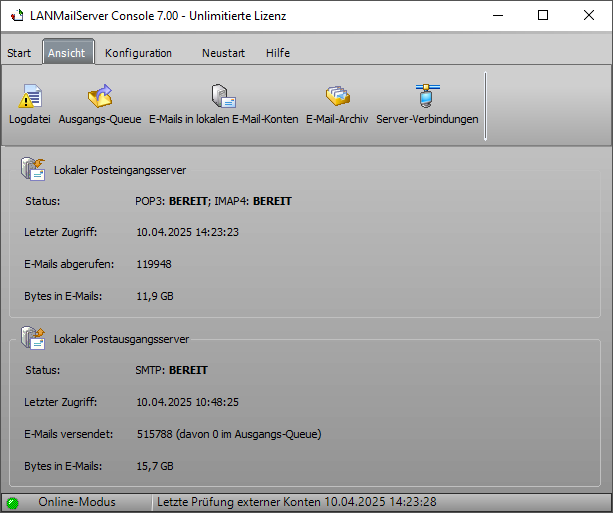The image size is (613, 513).
Task: Open the Logdatei icon
Action: click(x=30, y=96)
